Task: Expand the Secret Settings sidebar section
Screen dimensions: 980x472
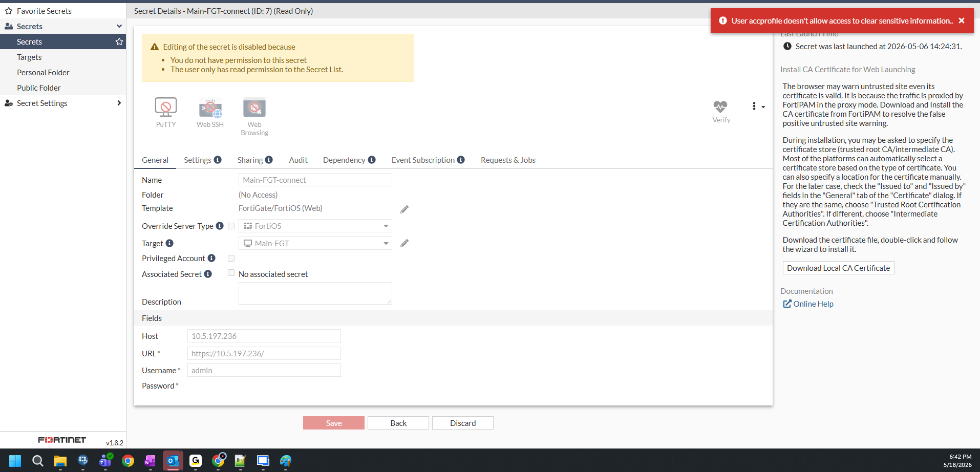Action: tap(119, 103)
